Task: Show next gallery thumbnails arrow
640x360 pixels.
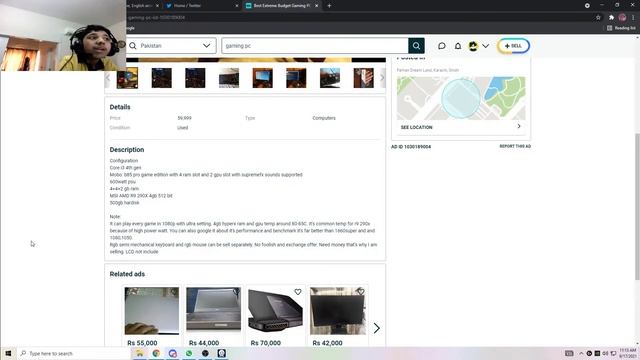Action: pyautogui.click(x=382, y=78)
